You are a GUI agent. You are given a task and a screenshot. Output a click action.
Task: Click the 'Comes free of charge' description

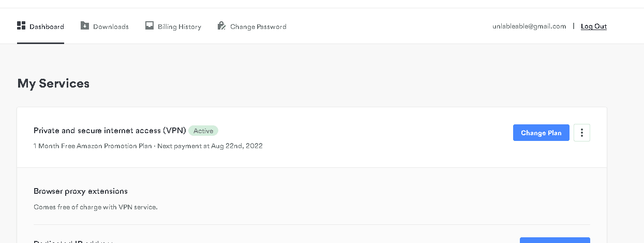pos(95,207)
